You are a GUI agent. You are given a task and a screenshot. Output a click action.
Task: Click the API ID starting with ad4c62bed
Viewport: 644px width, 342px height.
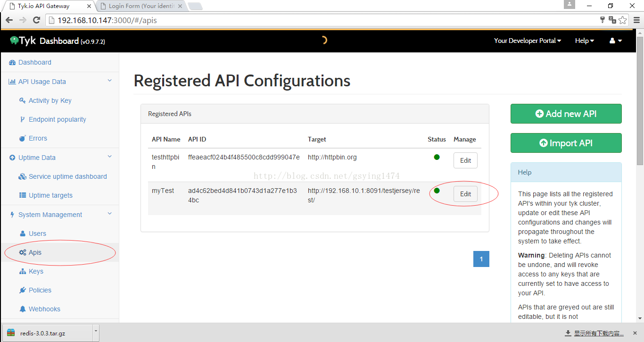(242, 195)
